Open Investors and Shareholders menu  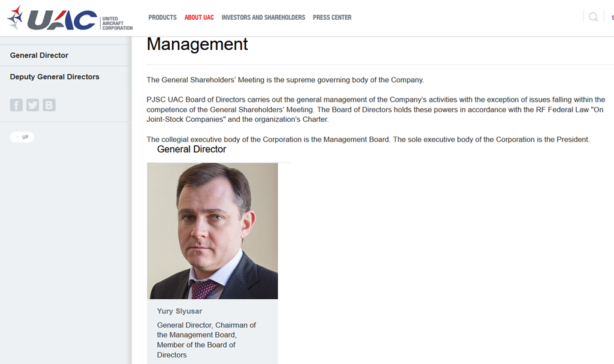pos(263,17)
